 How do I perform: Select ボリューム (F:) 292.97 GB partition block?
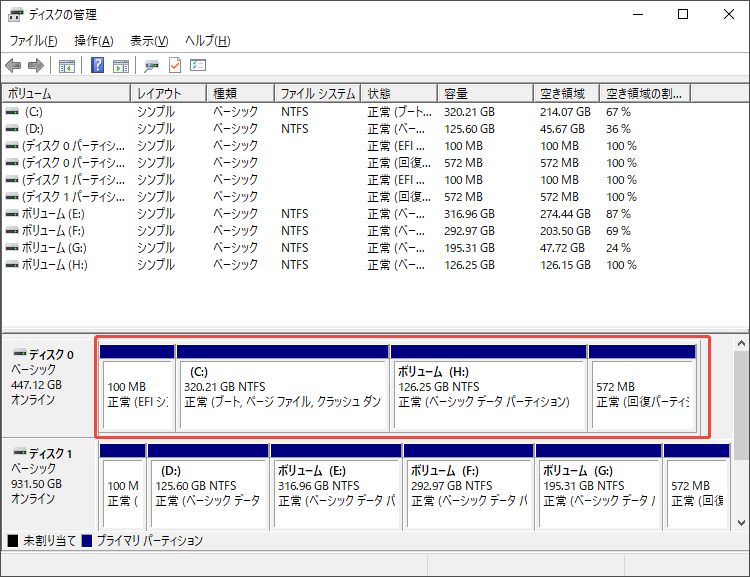pos(468,486)
